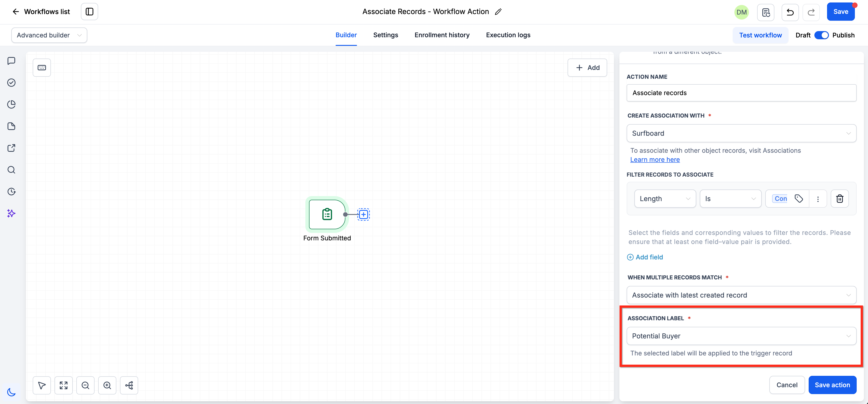Screen dimensions: 868x404
Task: Click Save action
Action: 832,385
